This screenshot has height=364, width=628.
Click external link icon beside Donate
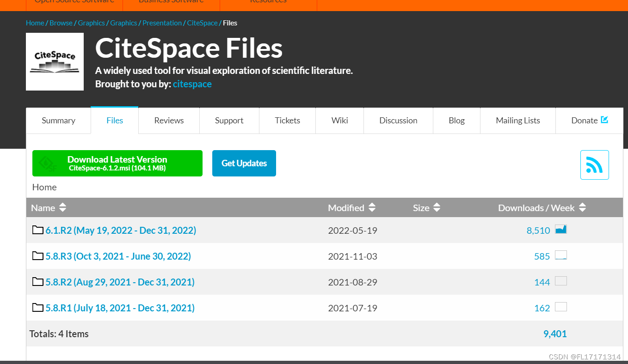[x=604, y=120]
